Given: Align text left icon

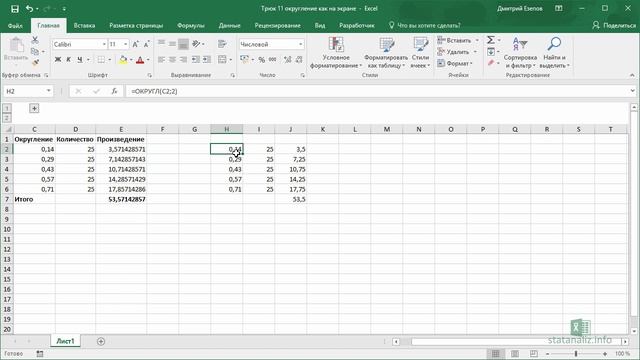Looking at the screenshot, I should coord(162,60).
